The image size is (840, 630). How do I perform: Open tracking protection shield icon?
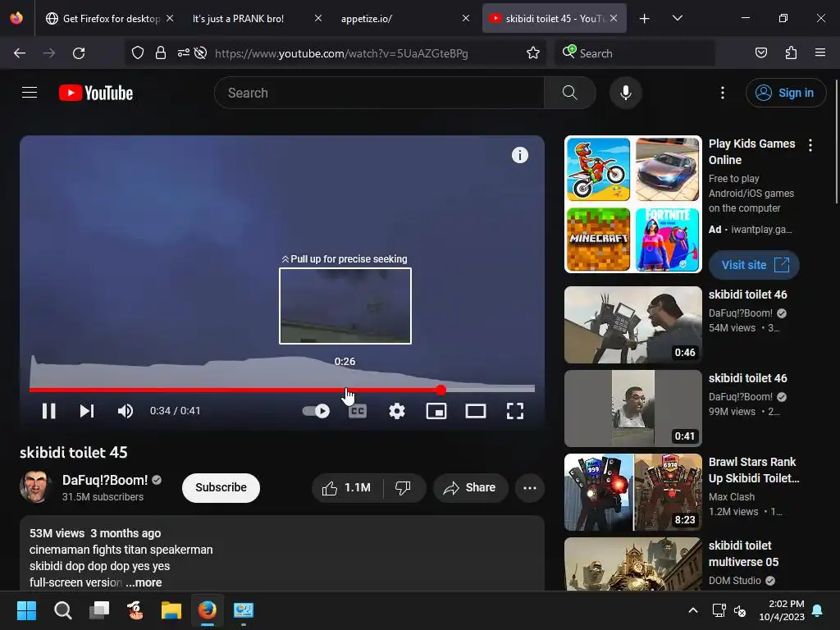point(138,53)
